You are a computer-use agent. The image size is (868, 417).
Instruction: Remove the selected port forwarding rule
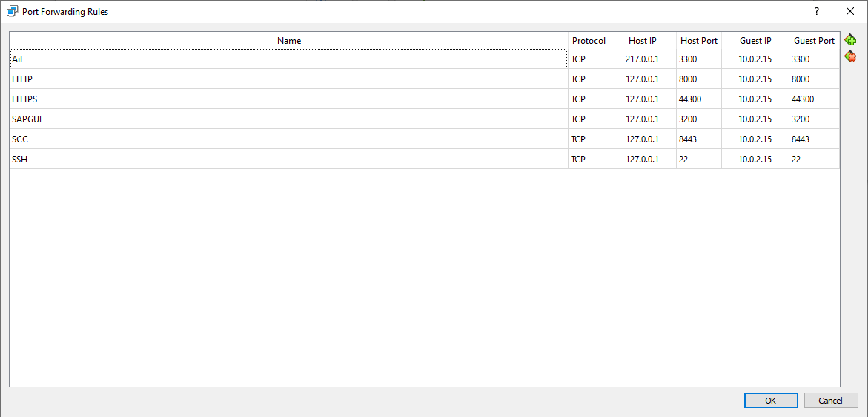850,56
